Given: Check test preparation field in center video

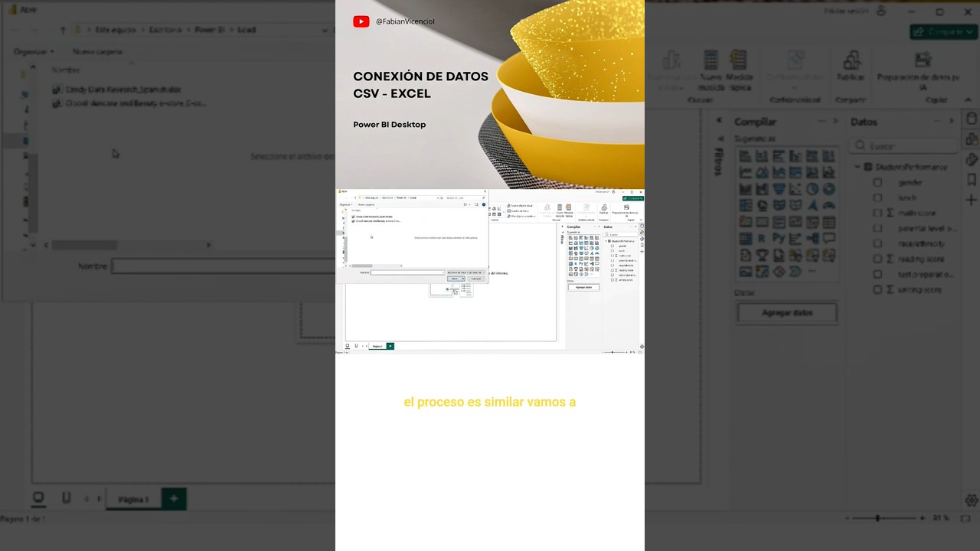Looking at the screenshot, I should [x=612, y=275].
